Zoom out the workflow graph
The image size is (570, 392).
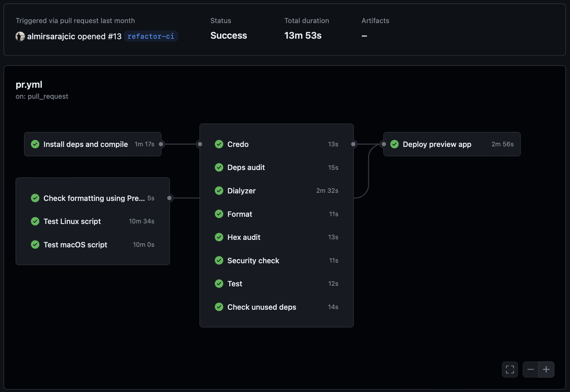point(530,369)
